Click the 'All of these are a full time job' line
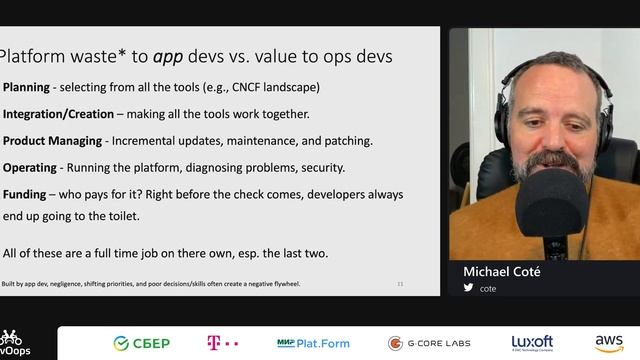The image size is (640, 360). pyautogui.click(x=165, y=253)
